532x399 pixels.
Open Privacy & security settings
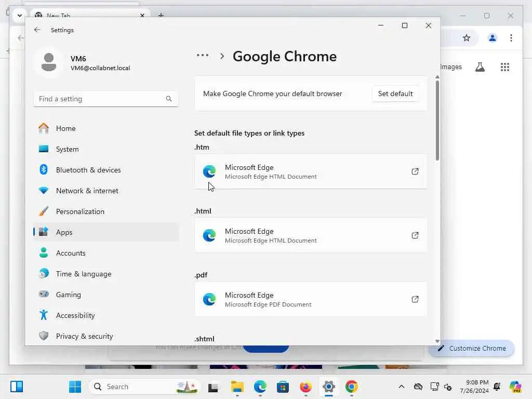106,336
